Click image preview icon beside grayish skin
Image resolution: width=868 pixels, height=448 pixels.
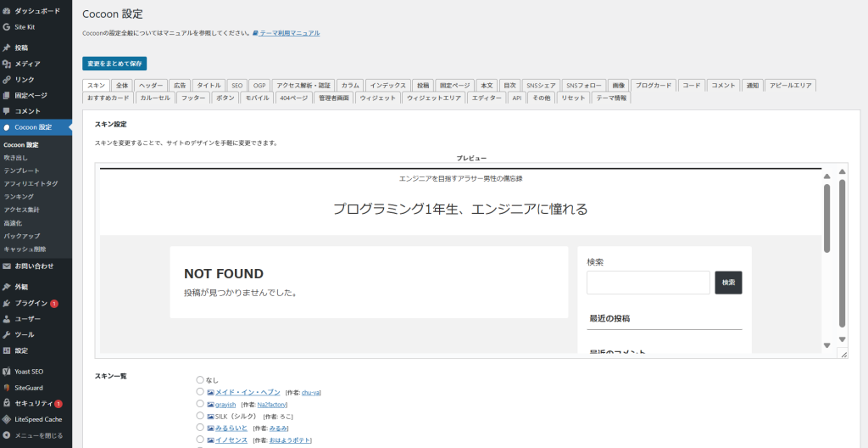pos(211,405)
